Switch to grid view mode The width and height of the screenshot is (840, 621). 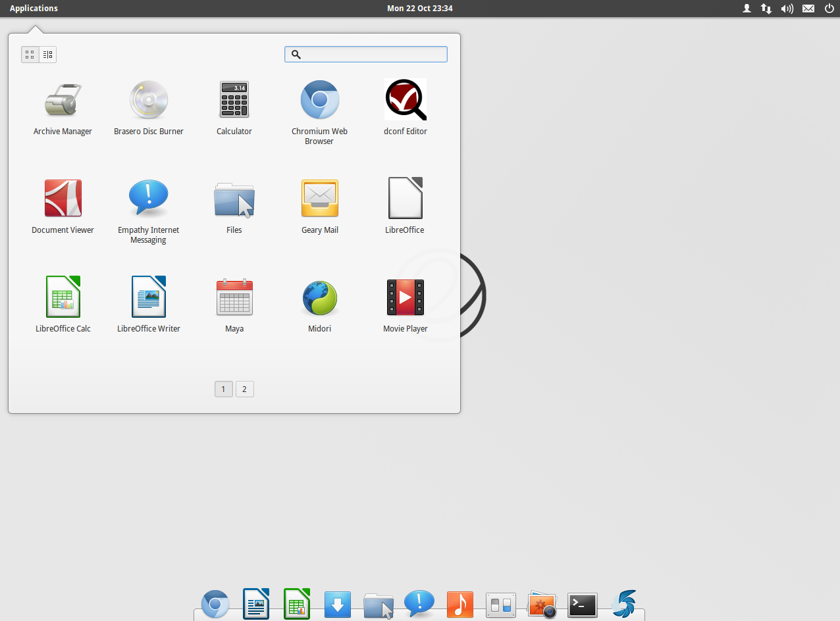pos(30,55)
